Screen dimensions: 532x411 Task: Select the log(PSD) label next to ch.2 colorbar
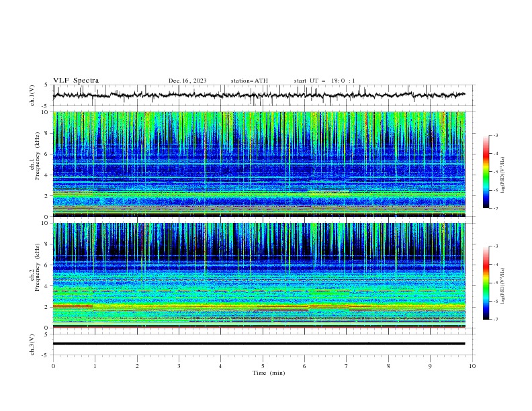point(502,286)
